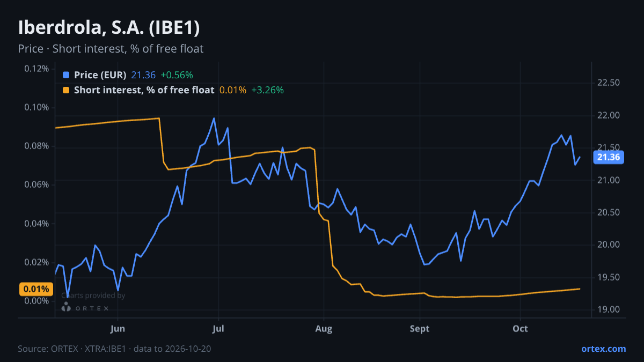The width and height of the screenshot is (644, 362).
Task: Click the orange Short interest legend swatch
Action: [66, 90]
